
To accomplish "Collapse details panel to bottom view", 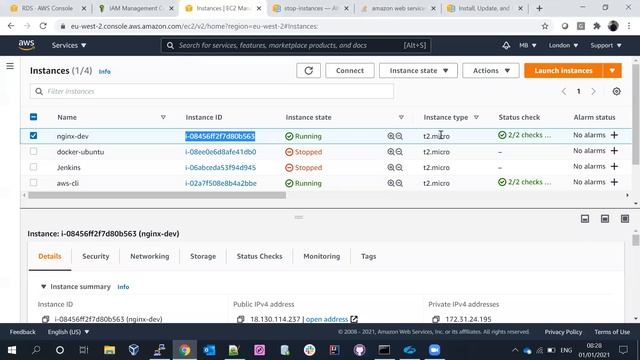I will pos(585,219).
